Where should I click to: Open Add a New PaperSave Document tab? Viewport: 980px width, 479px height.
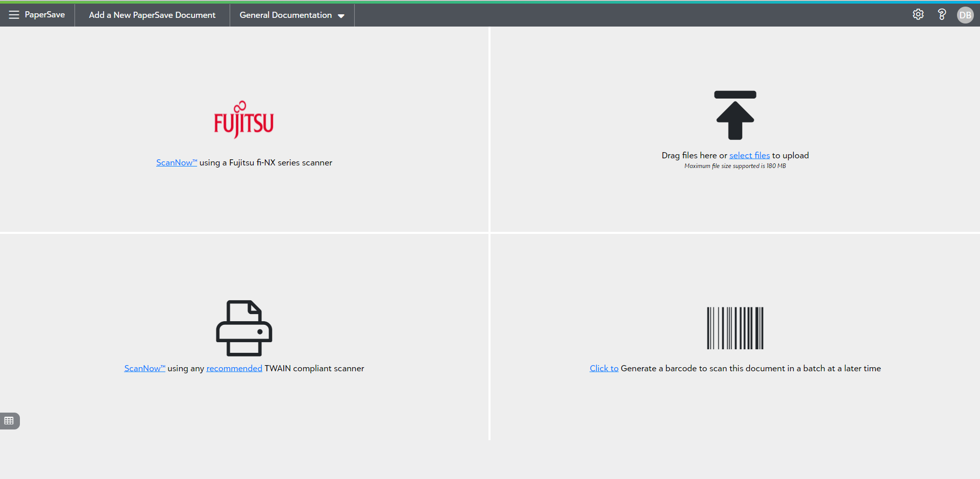pos(152,15)
